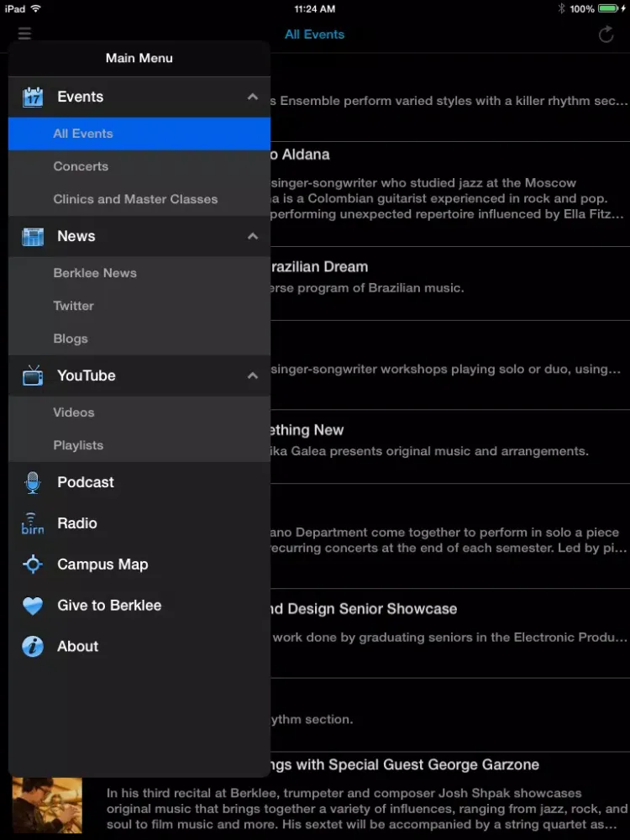This screenshot has width=630, height=840.
Task: Click 'ika Galea presents original music' text
Action: pyautogui.click(x=429, y=451)
